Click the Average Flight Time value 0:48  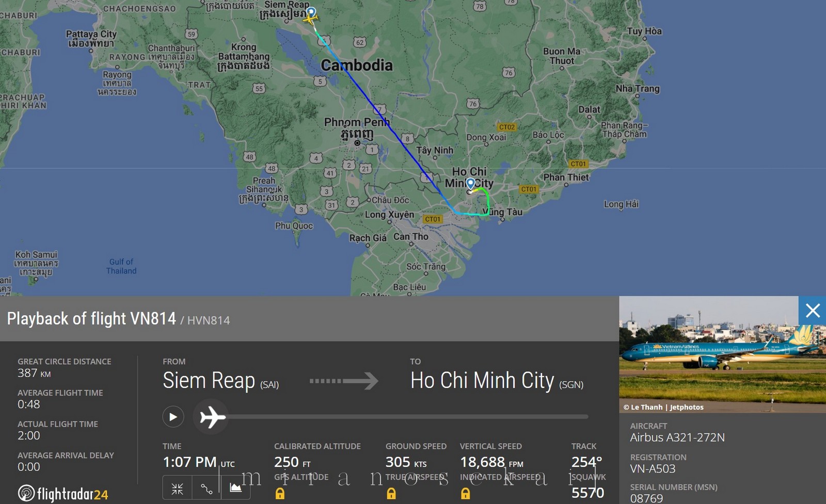pos(29,404)
